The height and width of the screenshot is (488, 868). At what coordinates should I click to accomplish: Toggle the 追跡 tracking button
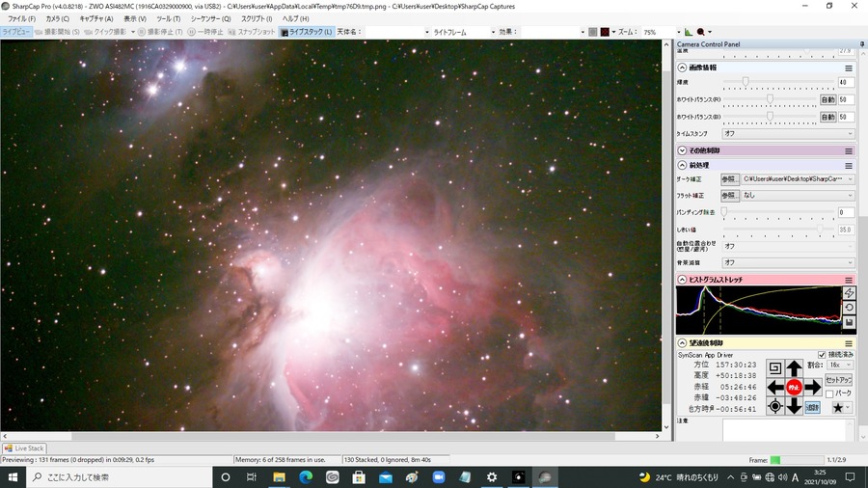pos(812,407)
